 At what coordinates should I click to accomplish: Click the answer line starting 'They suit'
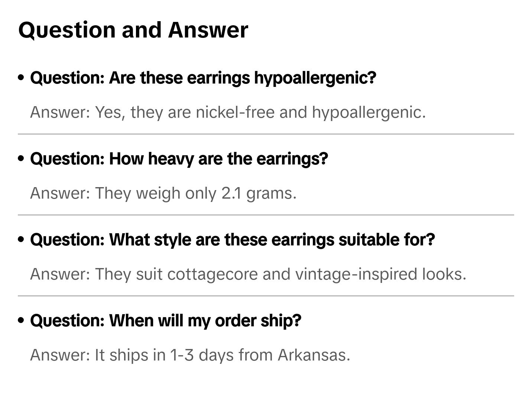248,274
